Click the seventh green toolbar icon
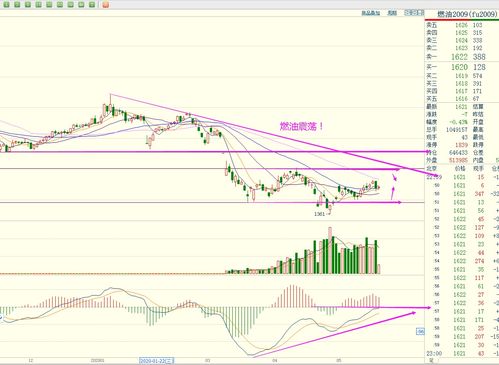Image resolution: width=499 pixels, height=365 pixels. [x=70, y=5]
